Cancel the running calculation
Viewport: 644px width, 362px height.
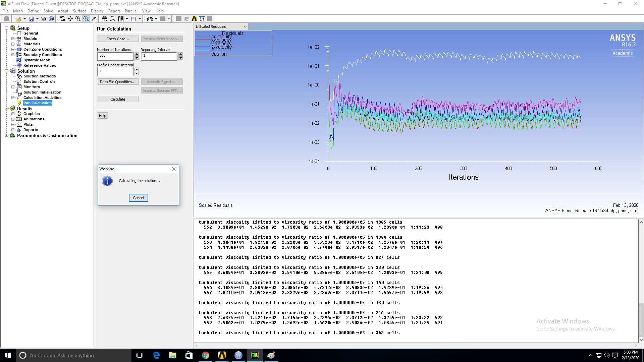point(138,198)
